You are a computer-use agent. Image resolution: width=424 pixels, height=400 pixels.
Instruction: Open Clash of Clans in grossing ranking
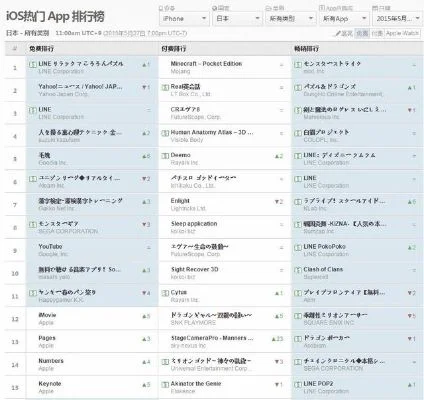323,269
